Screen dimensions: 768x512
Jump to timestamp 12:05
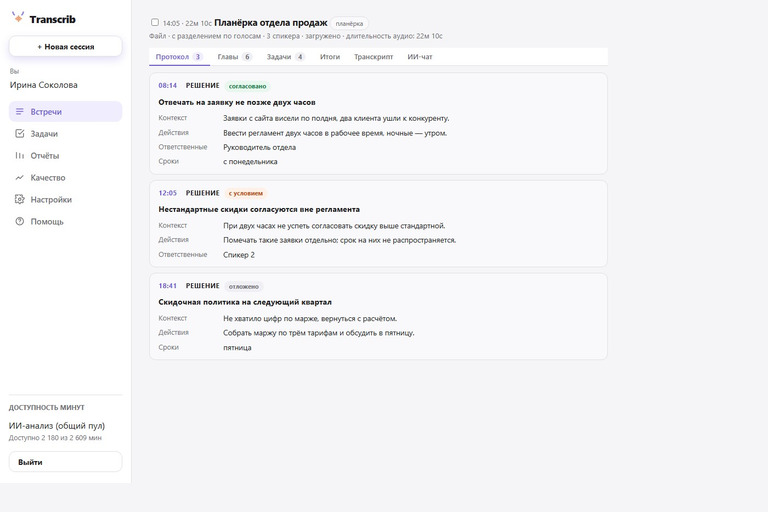pyautogui.click(x=168, y=193)
